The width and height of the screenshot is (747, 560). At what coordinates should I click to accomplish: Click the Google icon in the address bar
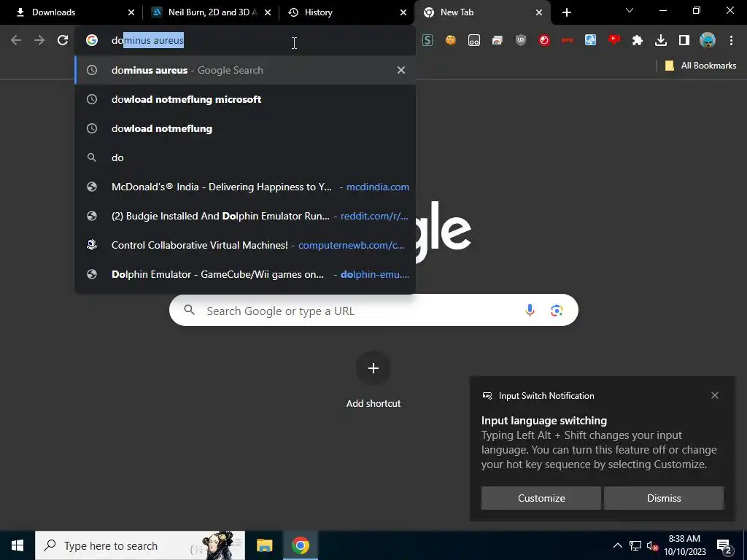(92, 41)
